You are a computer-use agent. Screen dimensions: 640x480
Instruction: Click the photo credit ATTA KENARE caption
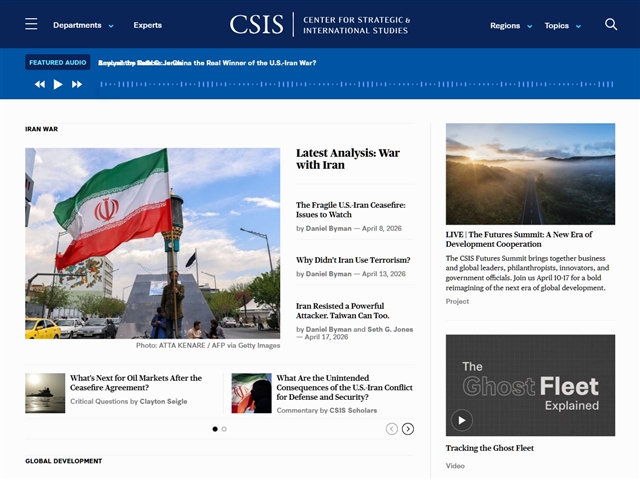(x=208, y=345)
